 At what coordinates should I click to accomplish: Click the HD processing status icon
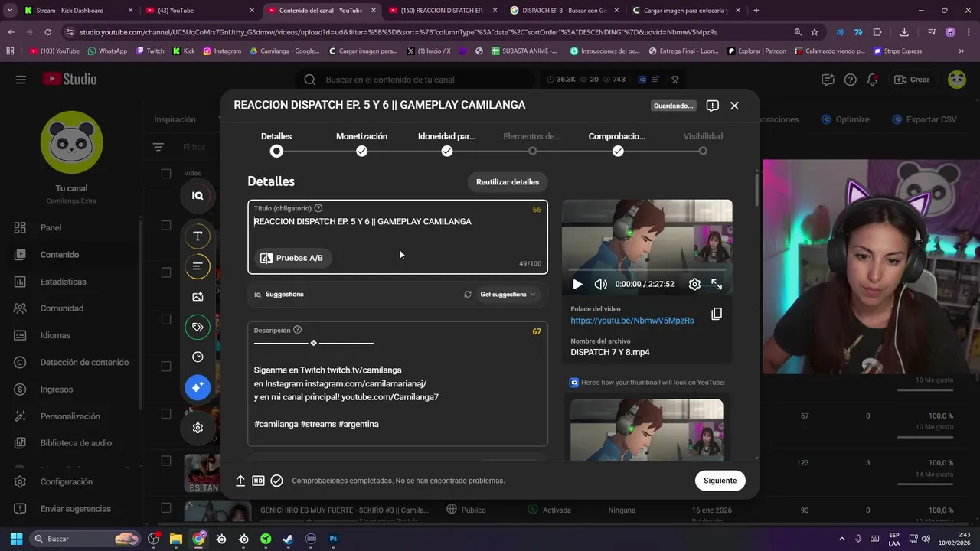[x=258, y=481]
